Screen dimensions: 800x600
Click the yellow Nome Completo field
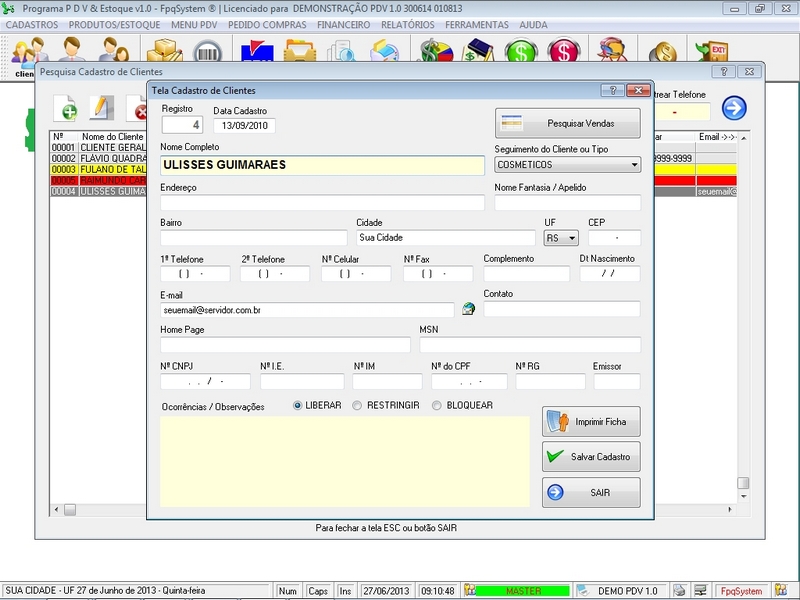(321, 165)
